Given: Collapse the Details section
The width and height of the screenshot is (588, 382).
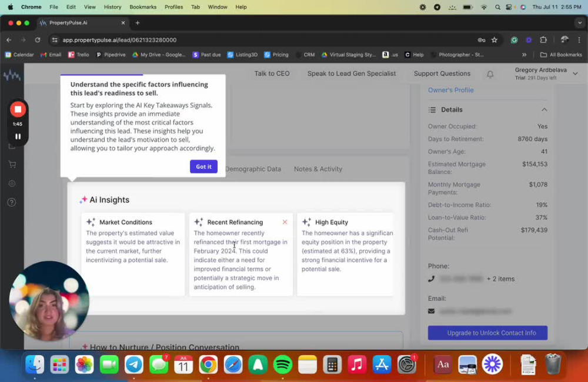Looking at the screenshot, I should coord(544,110).
